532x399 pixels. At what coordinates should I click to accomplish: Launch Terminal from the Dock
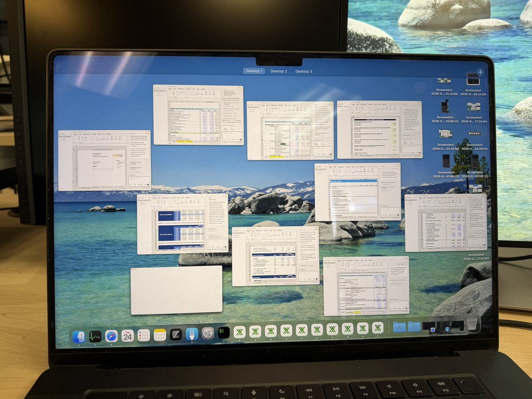coord(224,332)
